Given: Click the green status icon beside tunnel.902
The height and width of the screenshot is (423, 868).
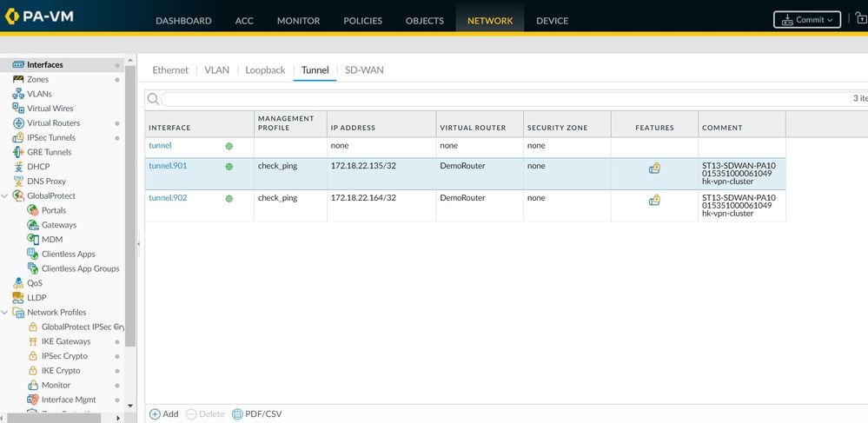Looking at the screenshot, I should [229, 199].
